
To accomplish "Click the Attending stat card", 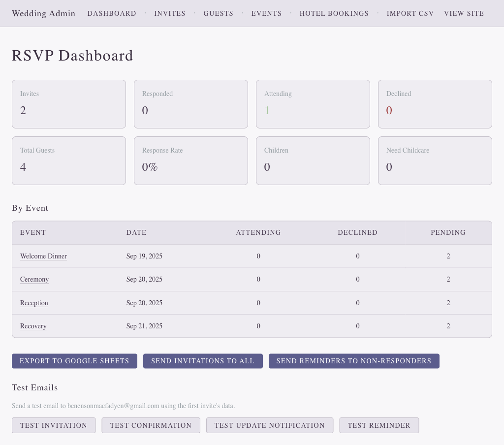I will pyautogui.click(x=313, y=104).
